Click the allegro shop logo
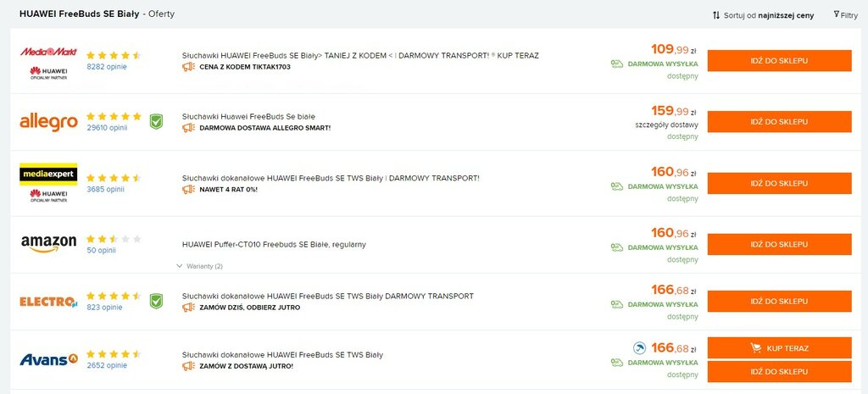This screenshot has width=868, height=394. (48, 122)
